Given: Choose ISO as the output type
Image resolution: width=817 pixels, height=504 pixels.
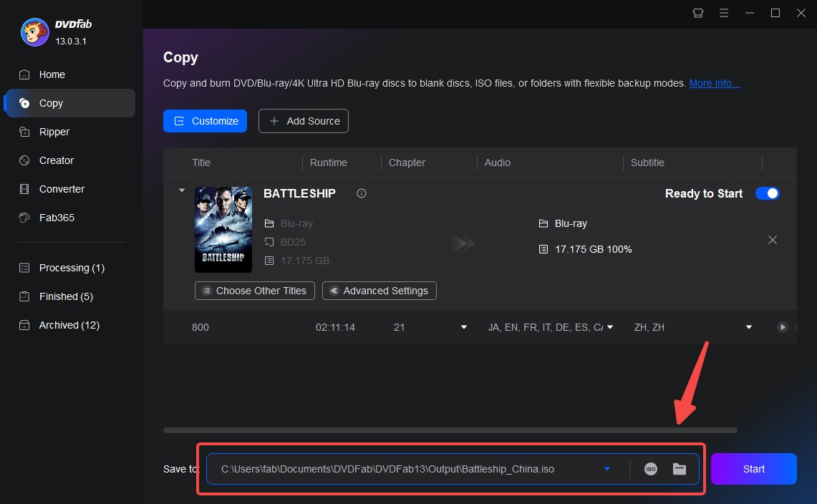Looking at the screenshot, I should pos(650,469).
